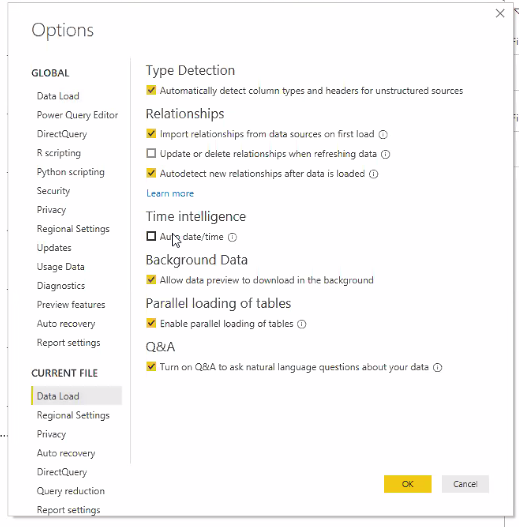Viewport: 519px width, 527px height.
Task: Select Preview features in Global section
Action: click(x=71, y=305)
